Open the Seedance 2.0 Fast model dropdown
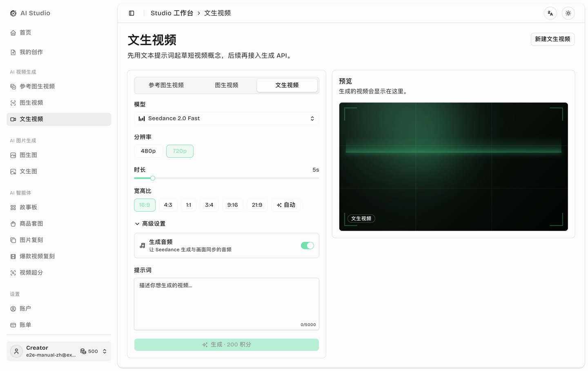The height and width of the screenshot is (371, 588). [227, 118]
